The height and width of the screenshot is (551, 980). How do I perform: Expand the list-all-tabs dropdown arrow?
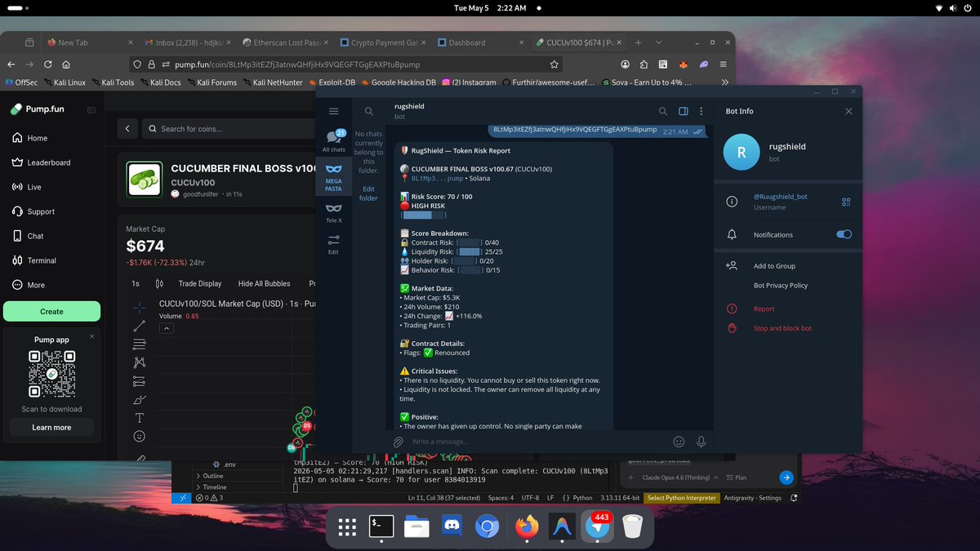coord(657,42)
